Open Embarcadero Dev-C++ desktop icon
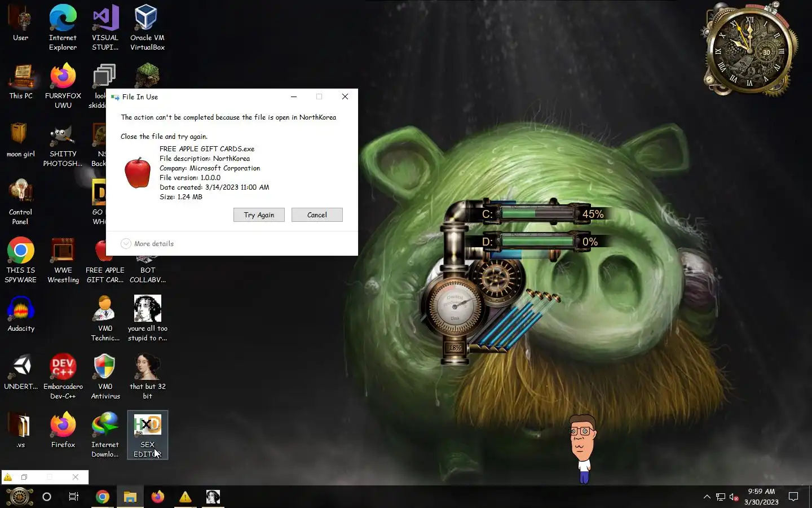The width and height of the screenshot is (812, 508). point(63,376)
